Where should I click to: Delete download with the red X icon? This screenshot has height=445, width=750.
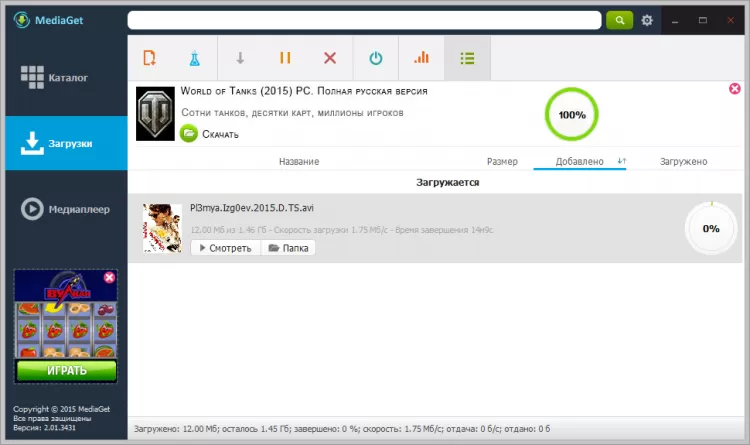pos(330,58)
